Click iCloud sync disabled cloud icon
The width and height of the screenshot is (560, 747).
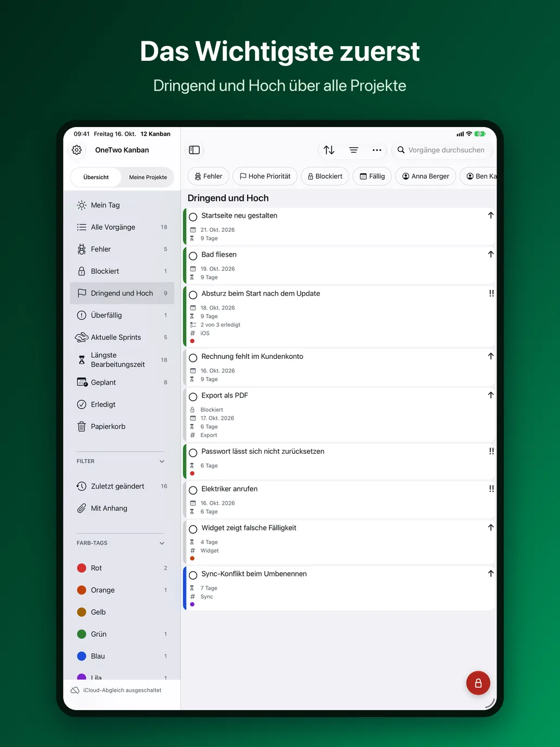click(x=75, y=690)
